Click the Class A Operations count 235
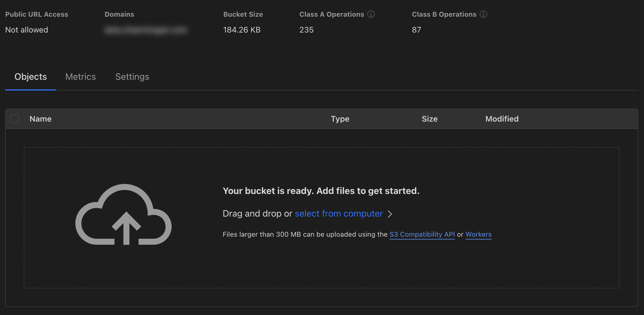This screenshot has height=315, width=644. 306,30
